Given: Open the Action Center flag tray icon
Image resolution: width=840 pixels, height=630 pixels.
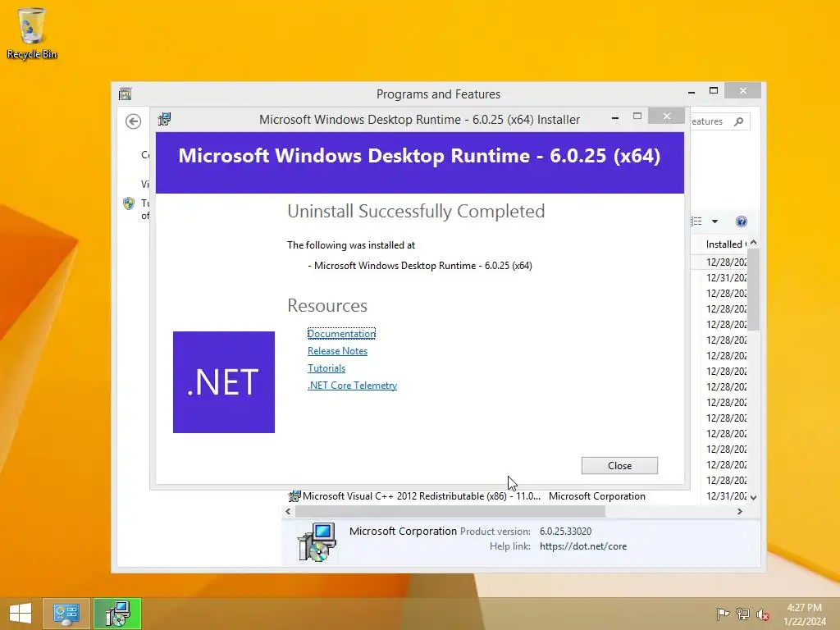Looking at the screenshot, I should click(x=723, y=614).
